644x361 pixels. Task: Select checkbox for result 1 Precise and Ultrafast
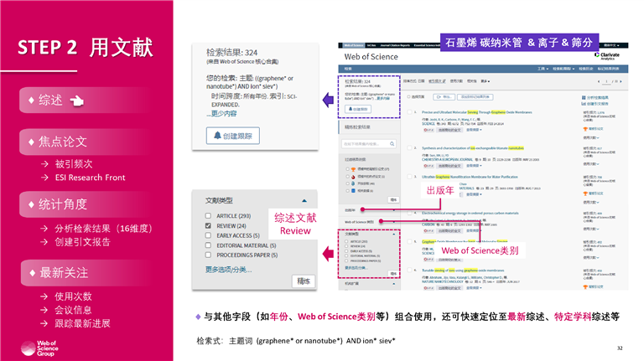click(x=409, y=112)
